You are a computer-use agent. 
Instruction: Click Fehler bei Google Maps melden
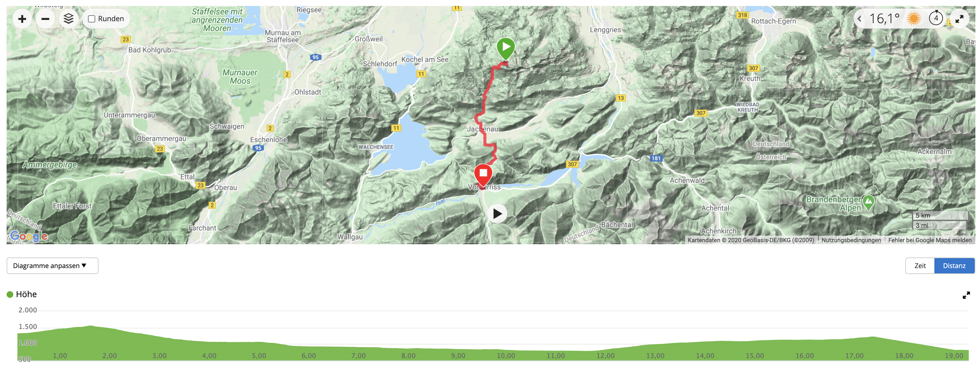(x=929, y=240)
